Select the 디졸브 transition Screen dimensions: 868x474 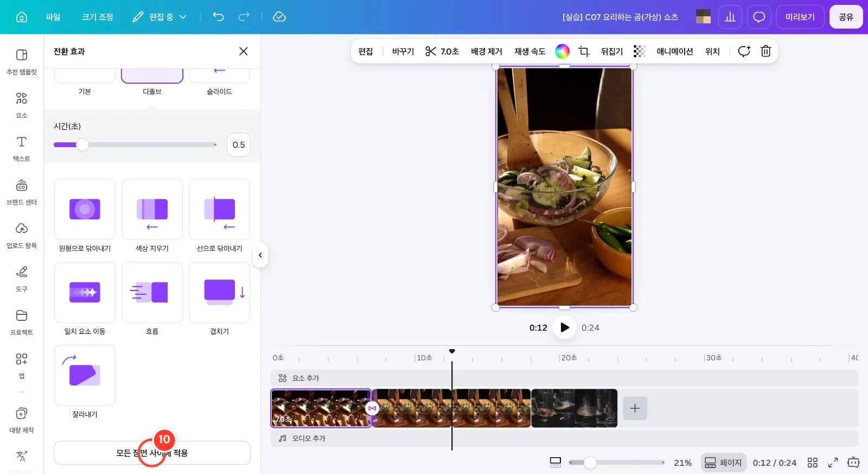pyautogui.click(x=152, y=81)
